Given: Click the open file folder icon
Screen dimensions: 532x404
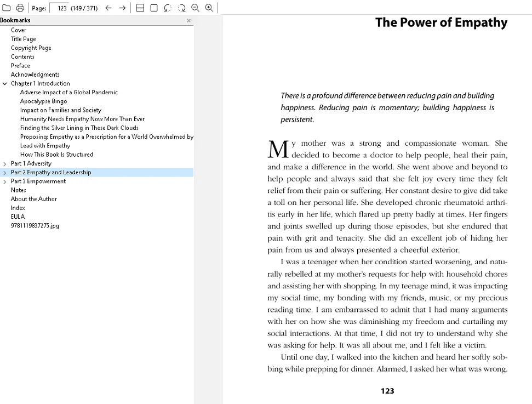Looking at the screenshot, I should coord(7,8).
